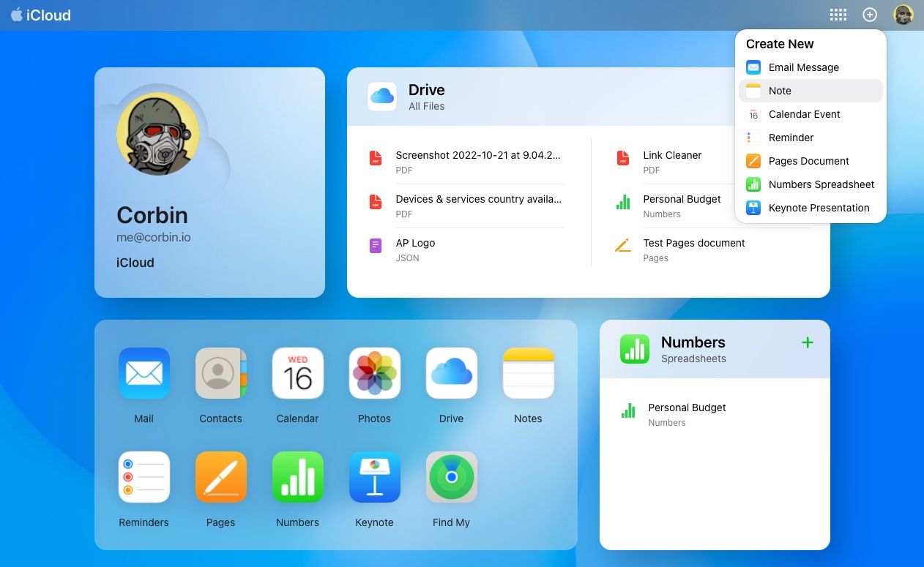This screenshot has height=567, width=924.
Task: Open the Contacts app
Action: pyautogui.click(x=220, y=373)
